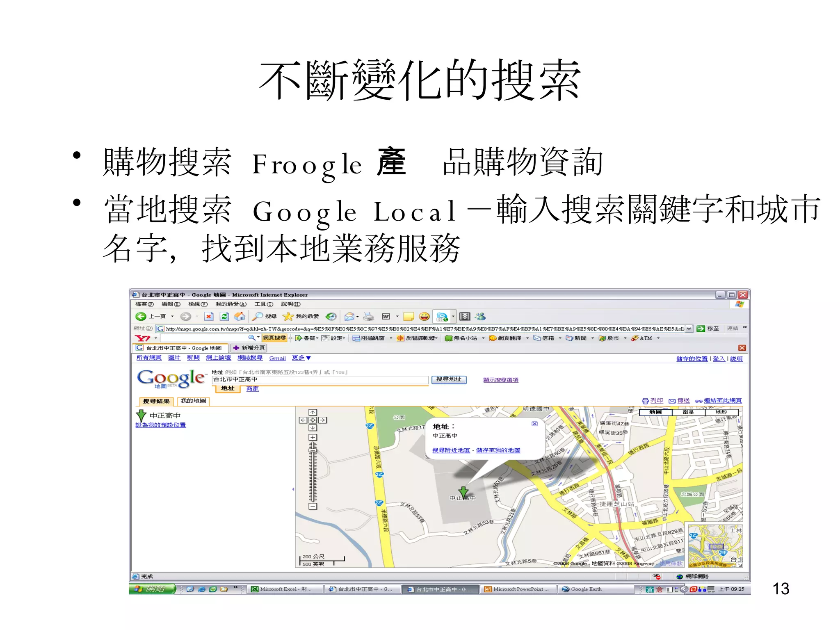Screen dimensions: 840x630
Task: Click the map zoom out minus button
Action: (x=313, y=507)
